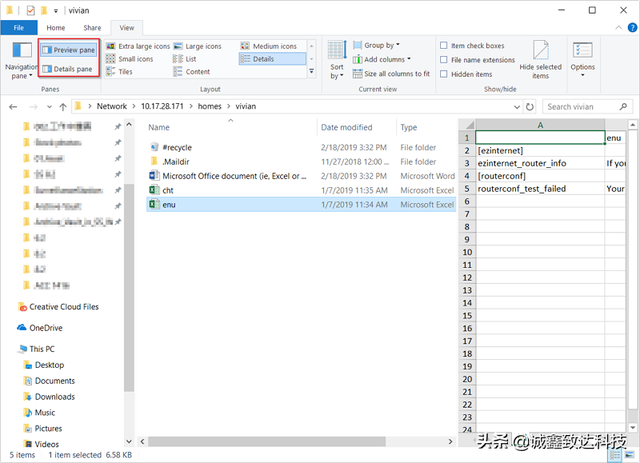Toggle the Details pane button
The width and height of the screenshot is (640, 463).
(x=68, y=69)
